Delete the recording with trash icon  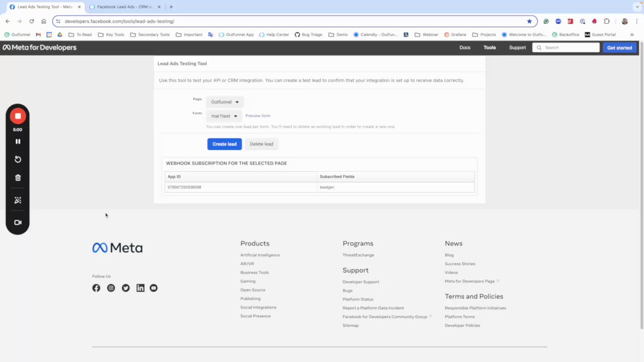click(18, 177)
